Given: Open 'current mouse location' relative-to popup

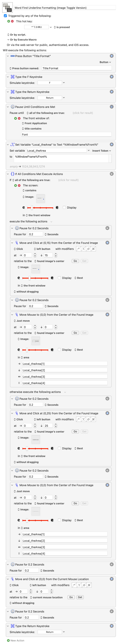Looking at the screenshot, I should [46, 597].
